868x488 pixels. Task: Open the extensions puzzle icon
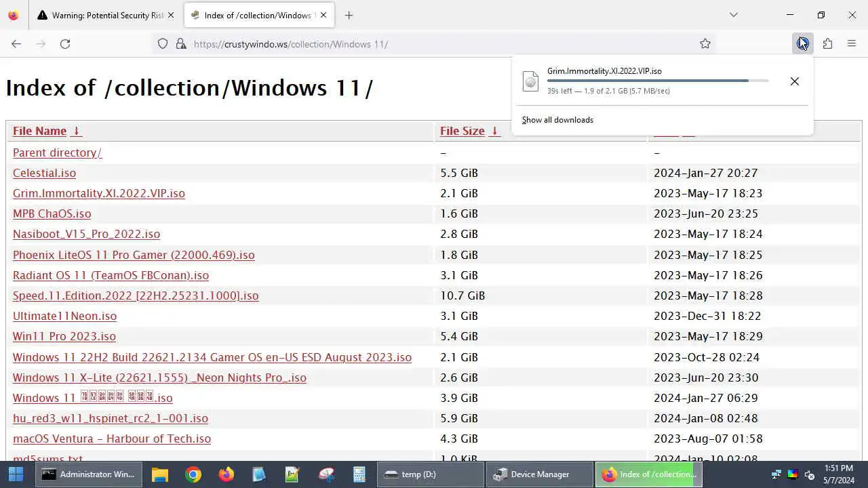coord(827,43)
